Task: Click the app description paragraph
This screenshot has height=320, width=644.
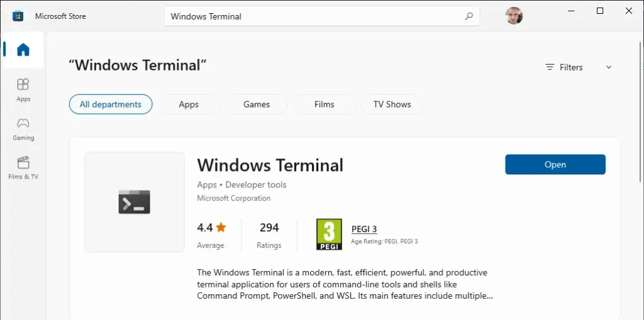Action: click(345, 284)
